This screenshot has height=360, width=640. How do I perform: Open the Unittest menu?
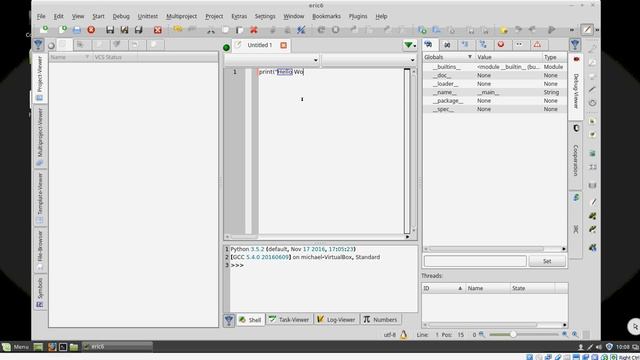(x=147, y=16)
